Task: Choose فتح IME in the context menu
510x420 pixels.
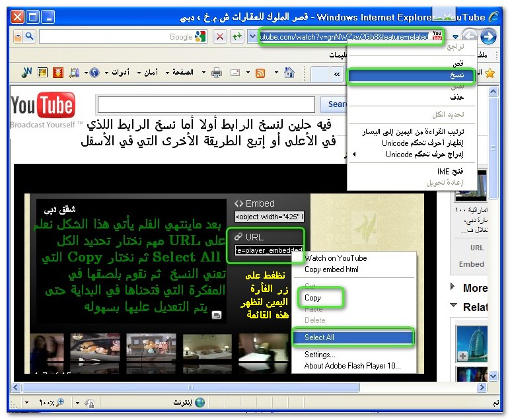Action: (x=412, y=171)
